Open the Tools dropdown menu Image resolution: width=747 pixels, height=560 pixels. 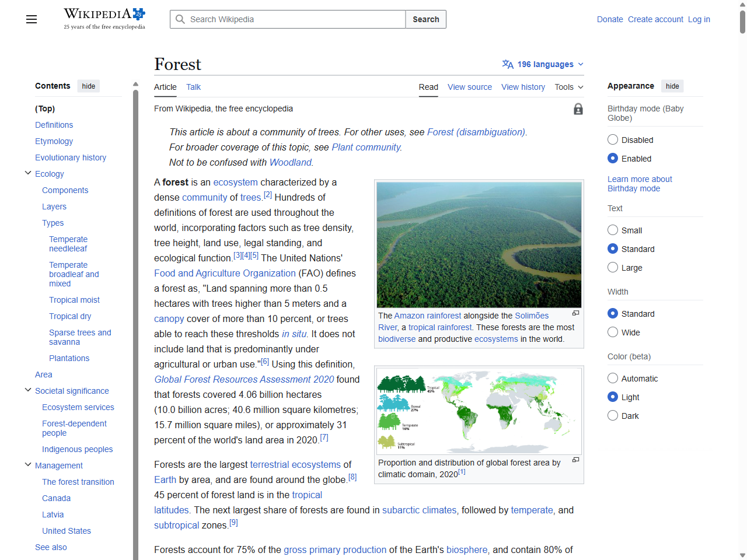(569, 87)
